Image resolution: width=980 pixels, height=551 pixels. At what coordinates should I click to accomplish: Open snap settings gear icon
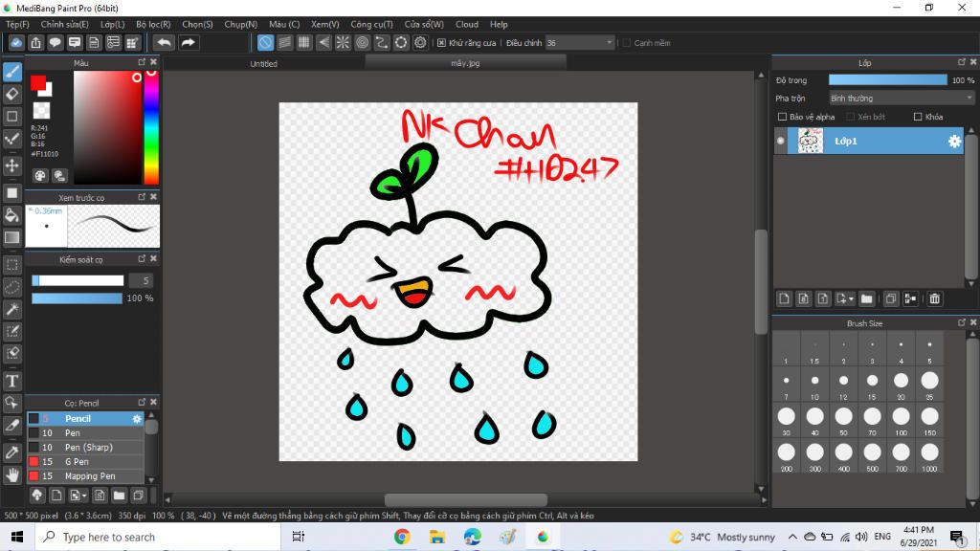(420, 42)
